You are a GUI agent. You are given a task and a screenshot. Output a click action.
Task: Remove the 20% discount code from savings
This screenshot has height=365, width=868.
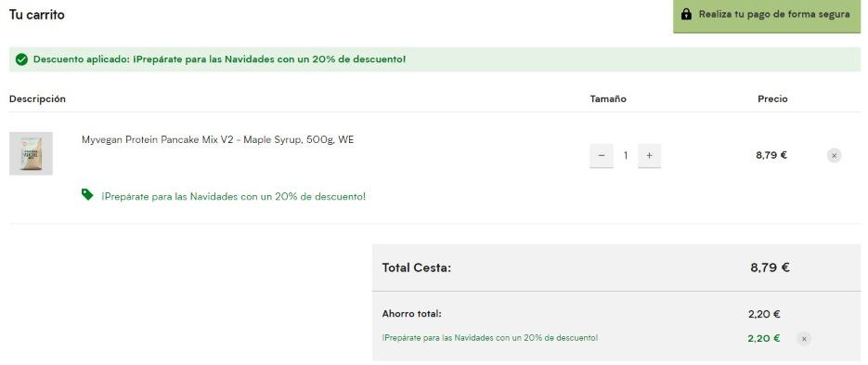pyautogui.click(x=804, y=338)
